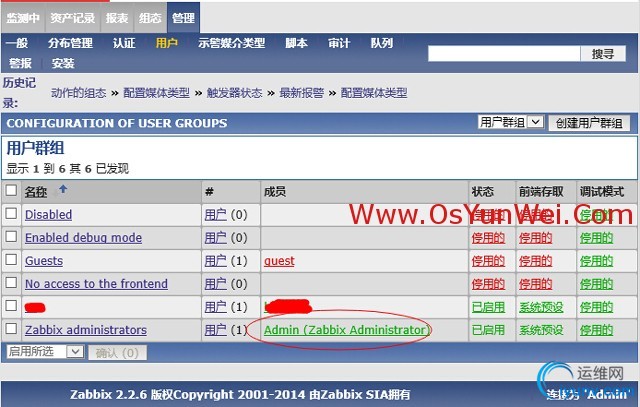This screenshot has height=407, width=640.
Task: Toggle 调试模式 for No access to frontend
Action: (x=597, y=284)
